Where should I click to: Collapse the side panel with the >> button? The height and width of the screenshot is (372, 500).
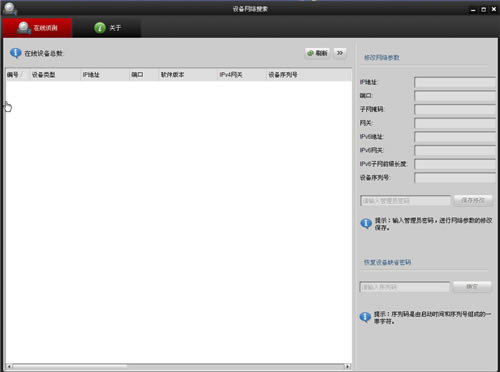340,53
